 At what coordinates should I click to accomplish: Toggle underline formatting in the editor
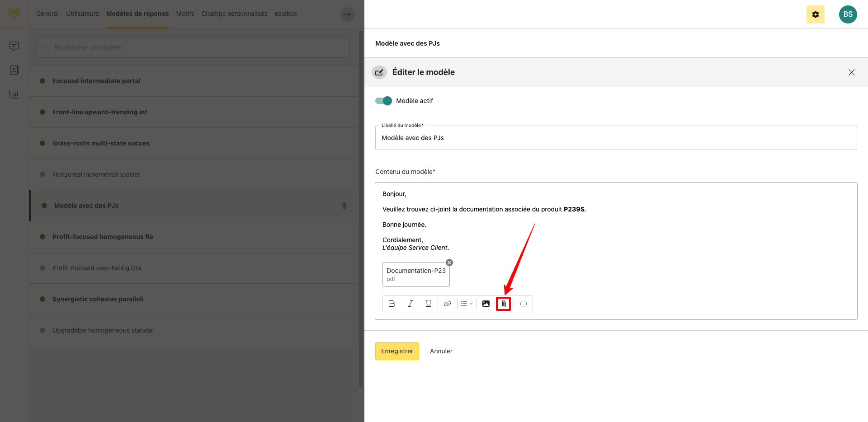click(x=428, y=304)
